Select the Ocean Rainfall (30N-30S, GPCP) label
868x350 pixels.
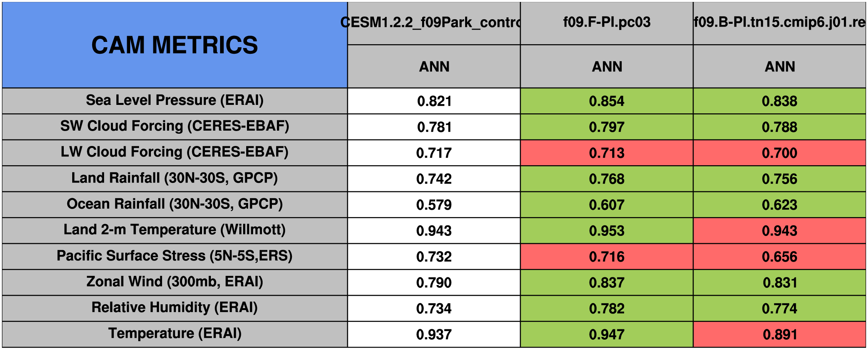(174, 204)
